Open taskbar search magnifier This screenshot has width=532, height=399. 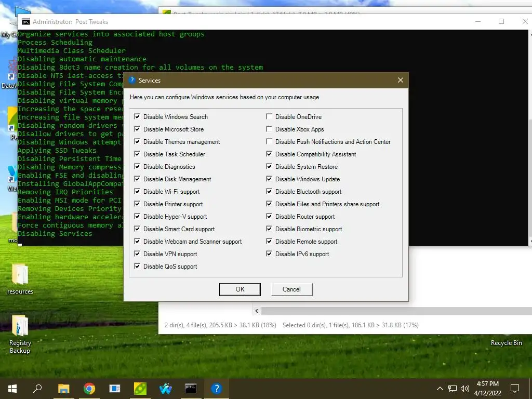37,388
